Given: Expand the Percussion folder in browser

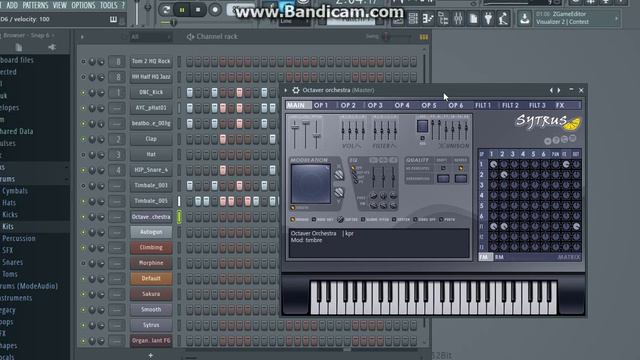Looking at the screenshot, I should pyautogui.click(x=19, y=238).
